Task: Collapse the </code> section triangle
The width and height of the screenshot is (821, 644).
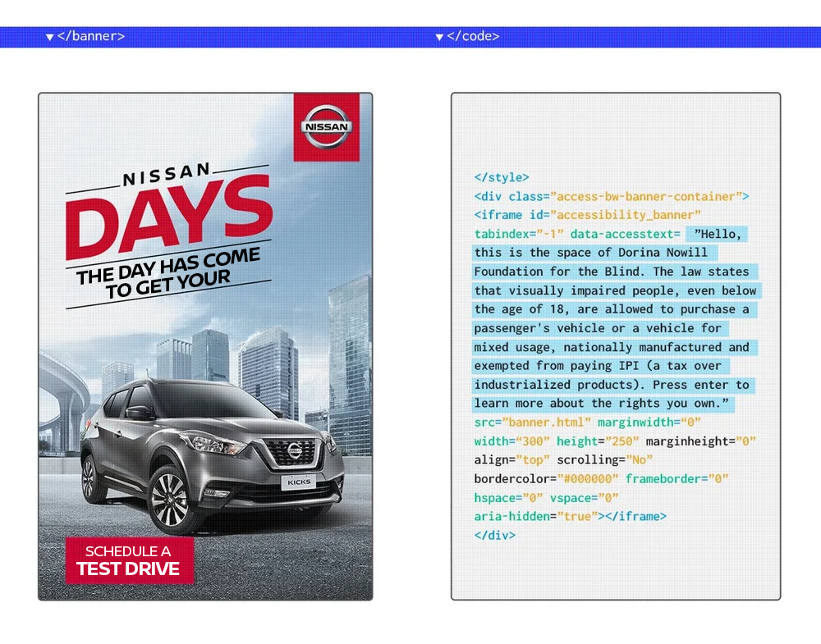Action: click(439, 37)
